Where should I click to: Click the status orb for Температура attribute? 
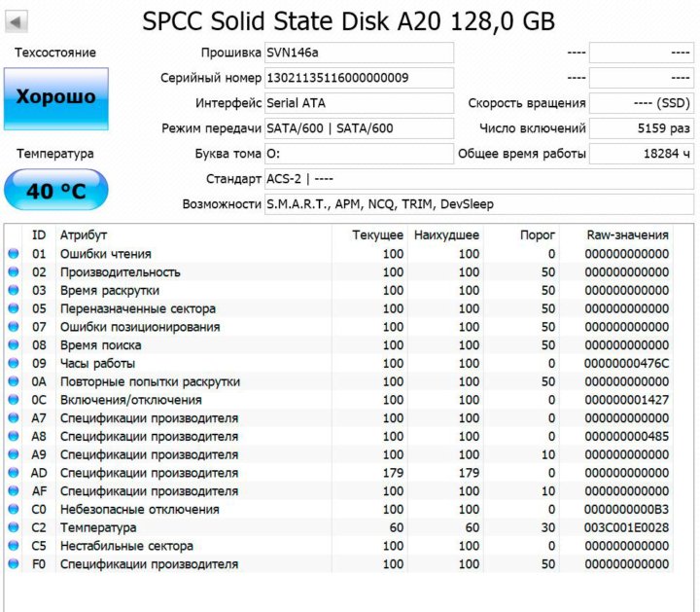coord(14,528)
